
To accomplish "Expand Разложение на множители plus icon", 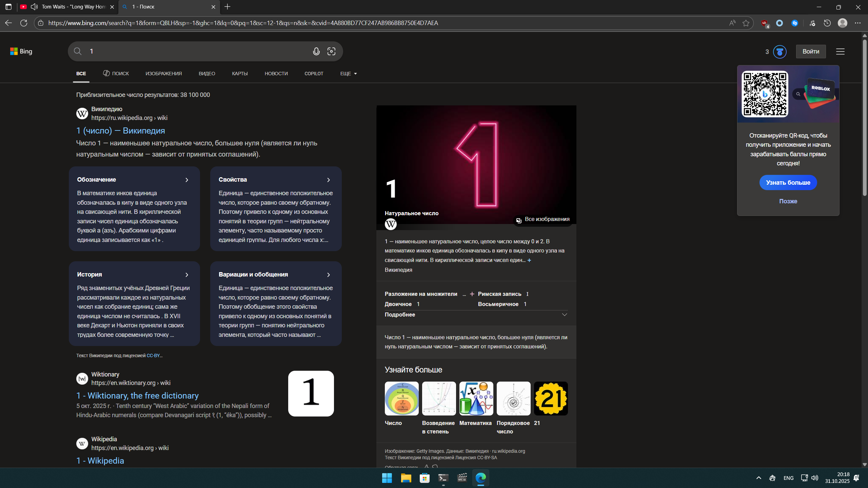I will click(x=472, y=294).
